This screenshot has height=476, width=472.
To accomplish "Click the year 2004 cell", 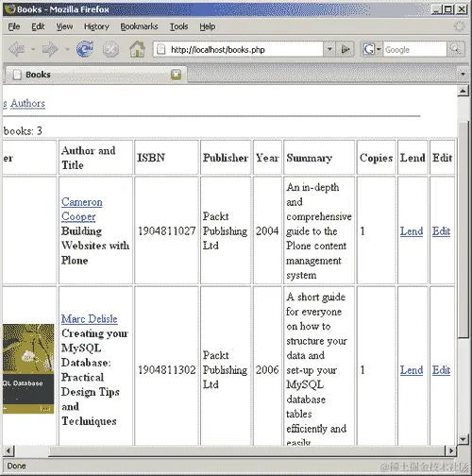I will (x=267, y=231).
